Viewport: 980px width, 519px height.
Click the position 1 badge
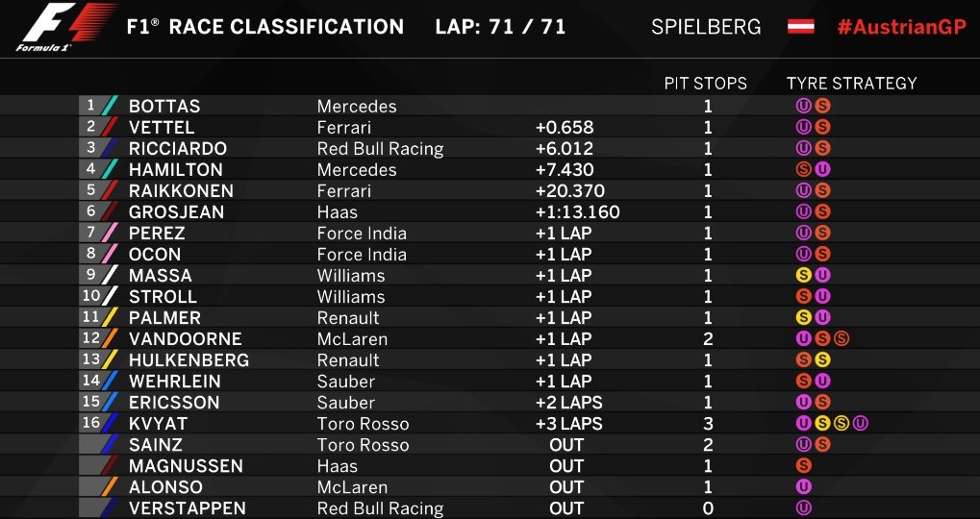coord(91,107)
